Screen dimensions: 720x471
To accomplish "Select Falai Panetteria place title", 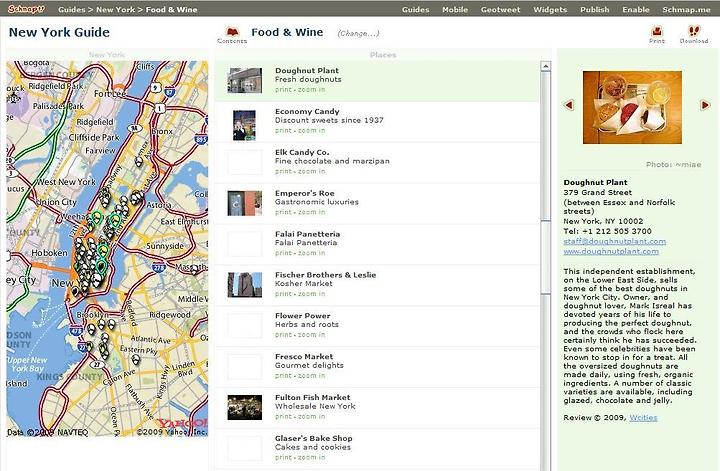I will [x=308, y=234].
